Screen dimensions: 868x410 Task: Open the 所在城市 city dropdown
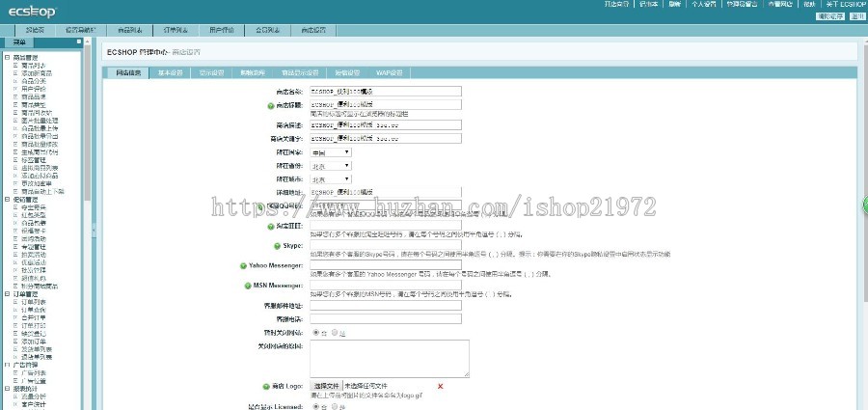(331, 179)
